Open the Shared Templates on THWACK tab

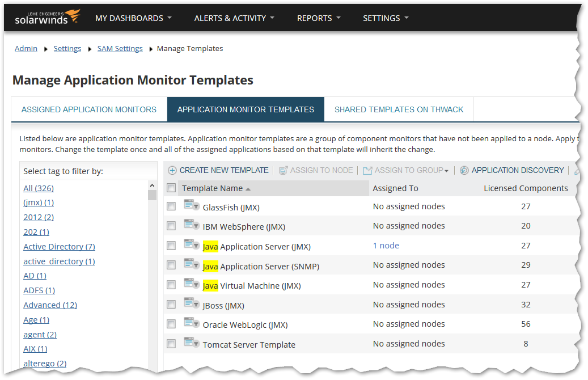(399, 109)
